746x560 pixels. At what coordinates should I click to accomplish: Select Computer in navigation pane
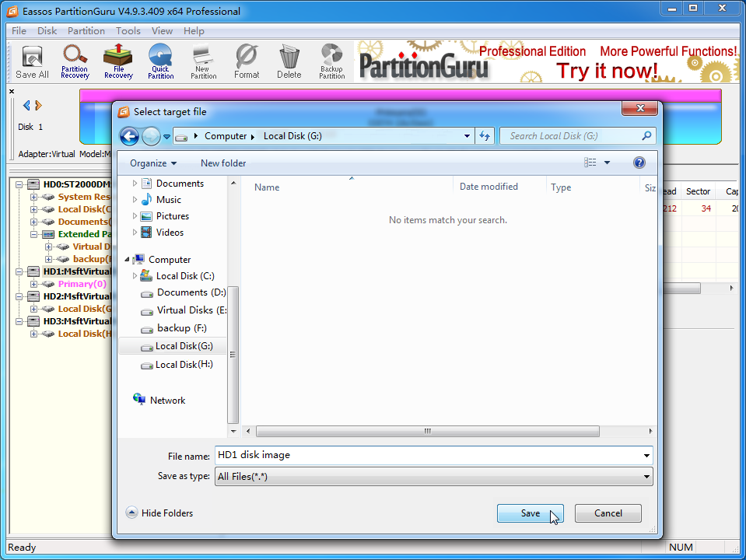click(x=170, y=260)
